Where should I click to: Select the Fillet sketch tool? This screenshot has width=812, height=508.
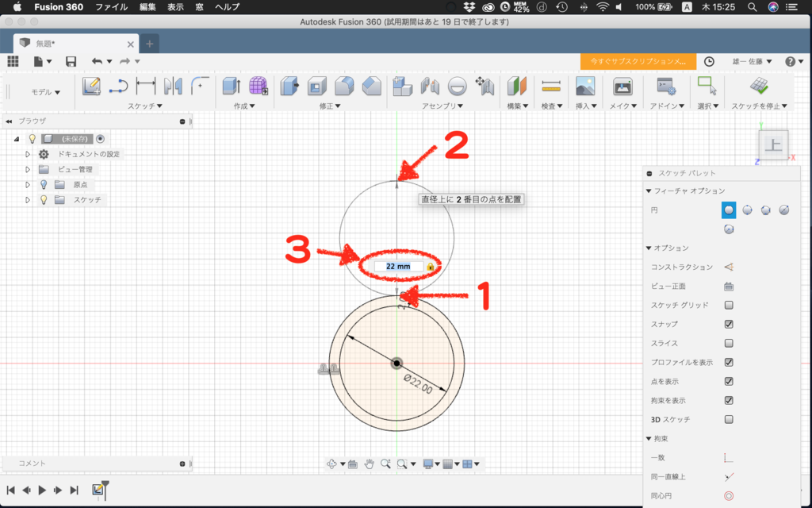tap(200, 86)
